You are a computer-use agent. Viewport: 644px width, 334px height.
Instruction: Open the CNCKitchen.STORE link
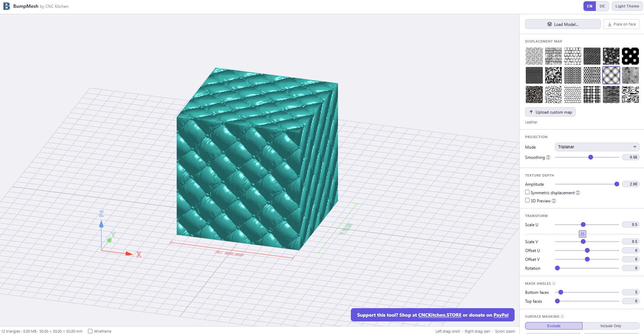[440, 315]
